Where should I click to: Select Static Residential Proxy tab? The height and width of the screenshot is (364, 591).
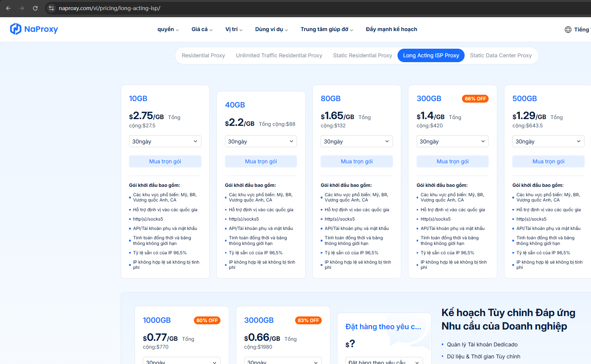pos(363,55)
